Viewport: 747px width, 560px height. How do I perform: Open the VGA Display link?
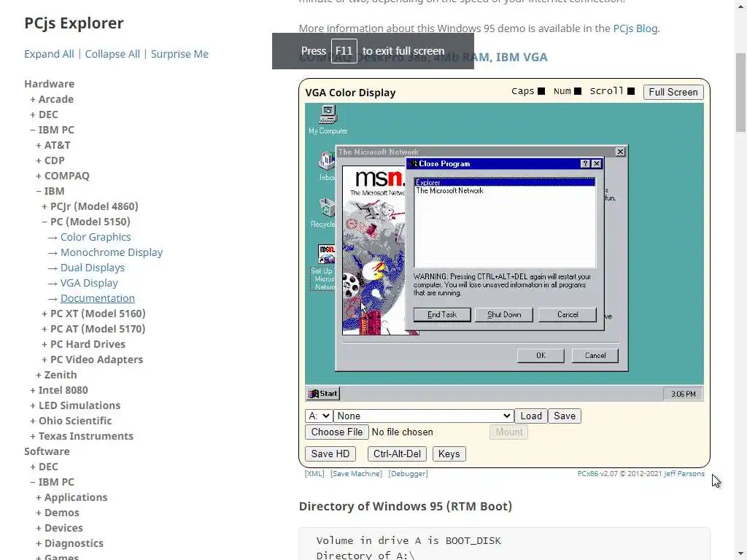point(89,283)
